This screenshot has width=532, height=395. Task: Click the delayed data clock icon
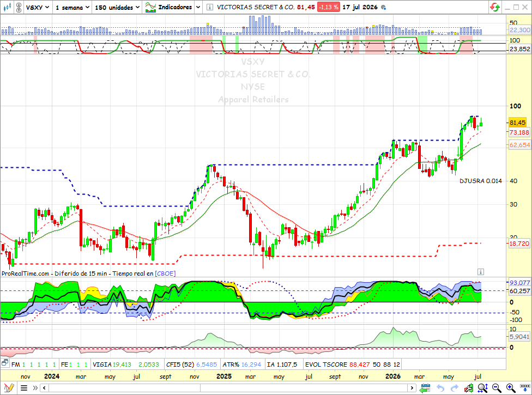point(383,7)
